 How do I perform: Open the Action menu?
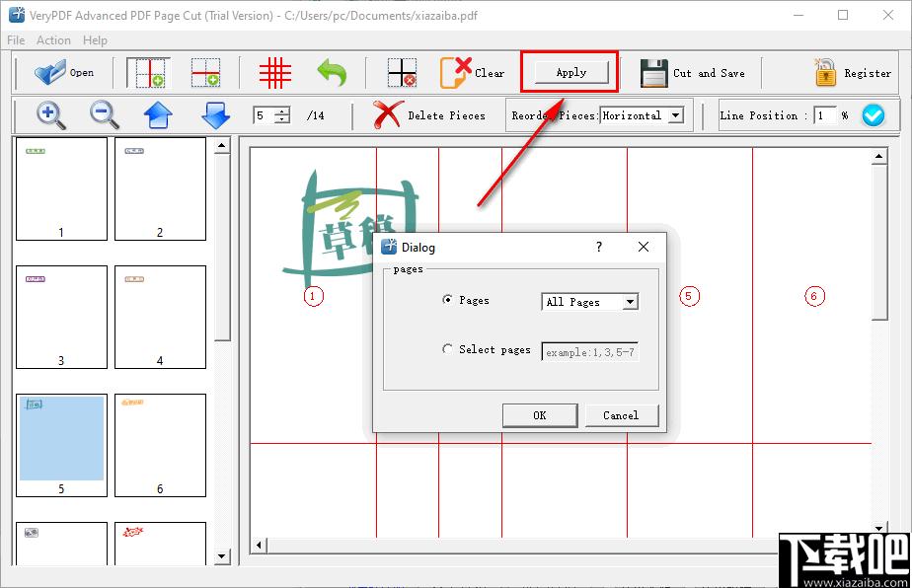(53, 40)
